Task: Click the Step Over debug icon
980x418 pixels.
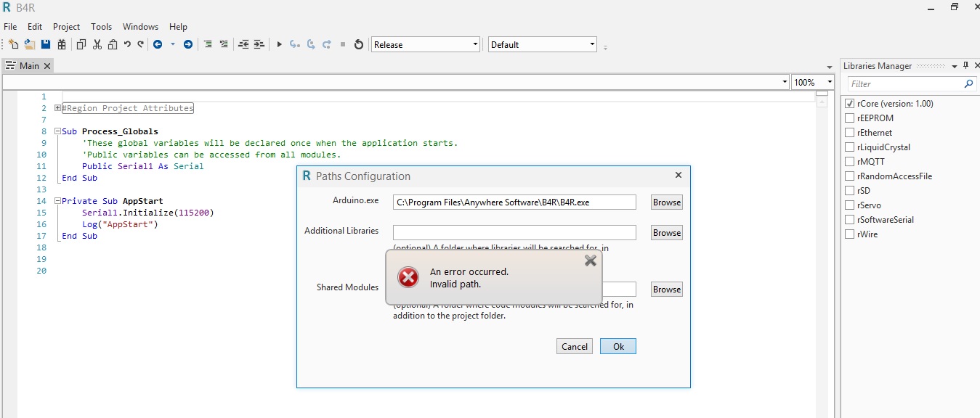Action: tap(311, 44)
